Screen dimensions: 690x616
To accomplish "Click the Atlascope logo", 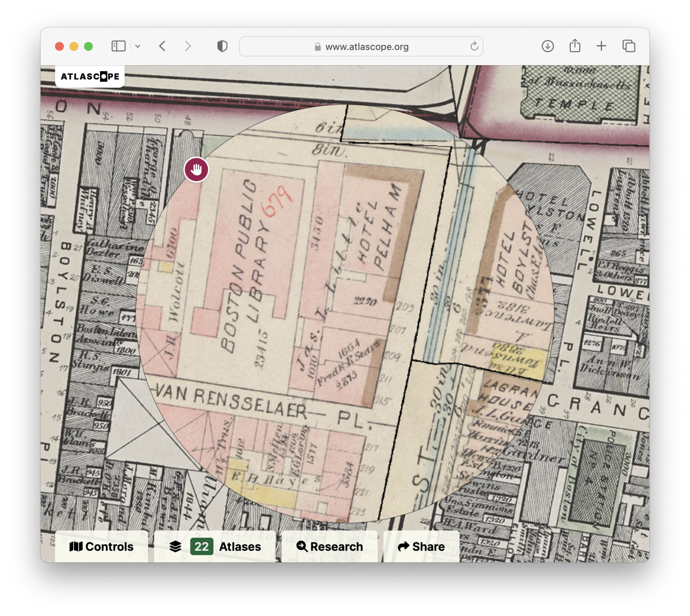I will (x=90, y=76).
